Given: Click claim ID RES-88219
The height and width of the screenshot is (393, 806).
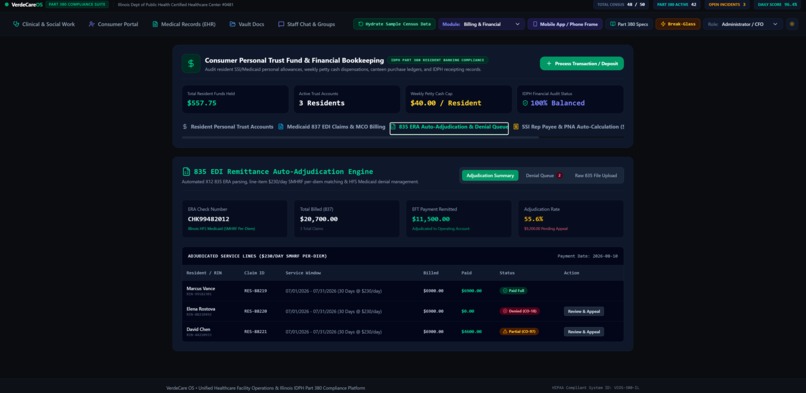Looking at the screenshot, I should (x=255, y=291).
